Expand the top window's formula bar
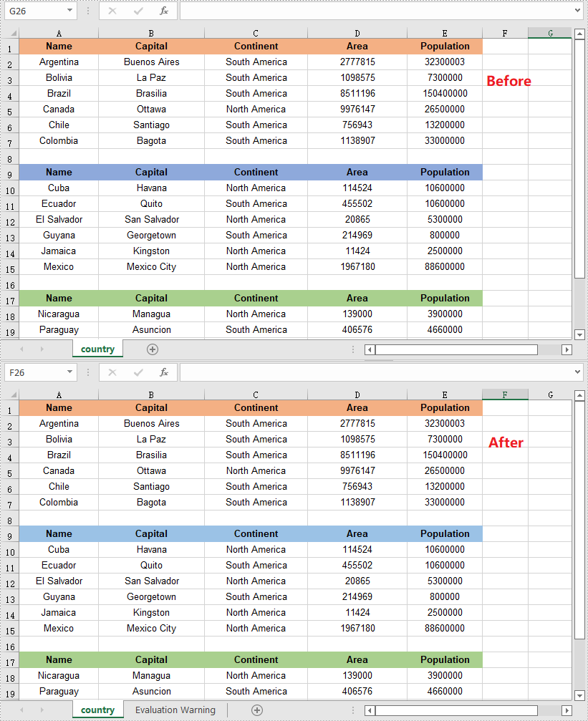 click(578, 11)
